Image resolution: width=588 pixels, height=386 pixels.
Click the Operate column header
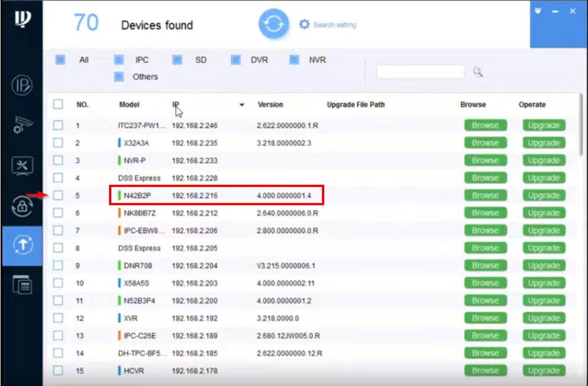coord(532,104)
